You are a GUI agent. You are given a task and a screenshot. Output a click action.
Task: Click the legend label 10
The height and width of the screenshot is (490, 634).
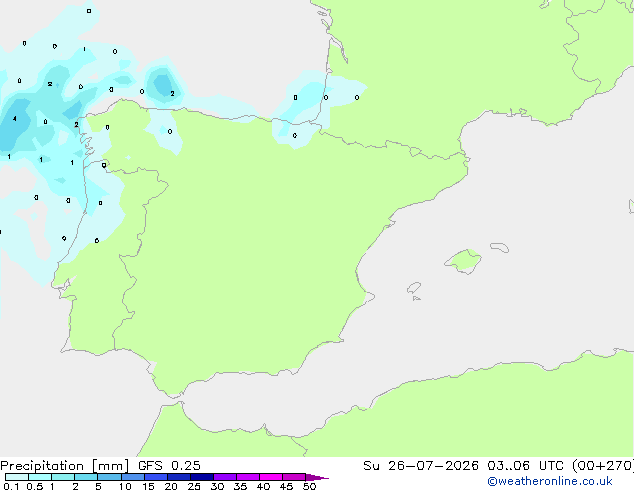pos(125,486)
